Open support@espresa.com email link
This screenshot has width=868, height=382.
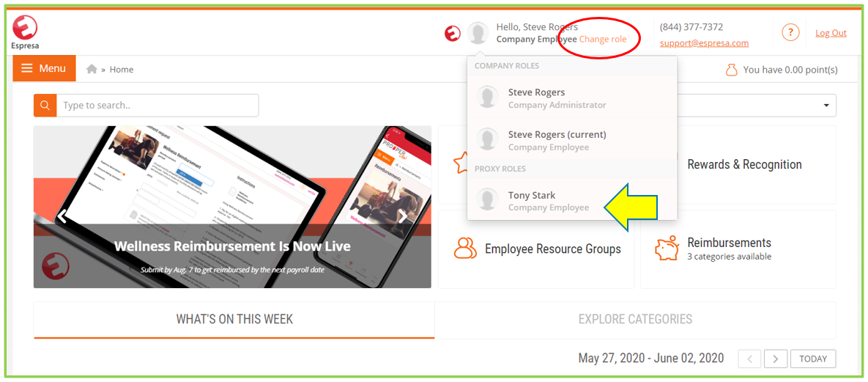coord(704,43)
